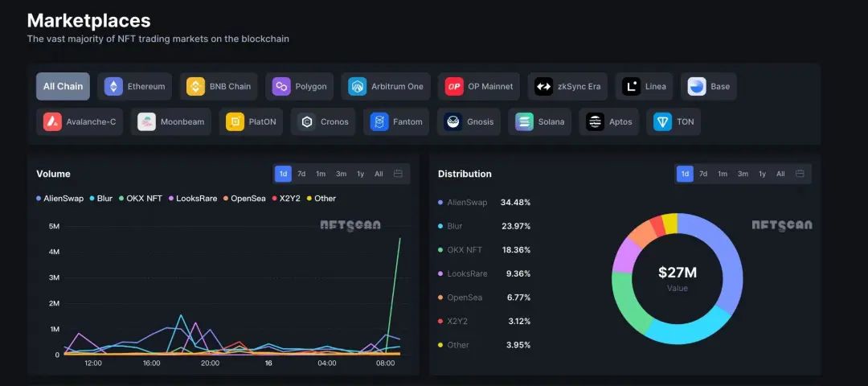Click Blur row in Distribution list
Image resolution: width=868 pixels, height=386 pixels.
coord(485,226)
